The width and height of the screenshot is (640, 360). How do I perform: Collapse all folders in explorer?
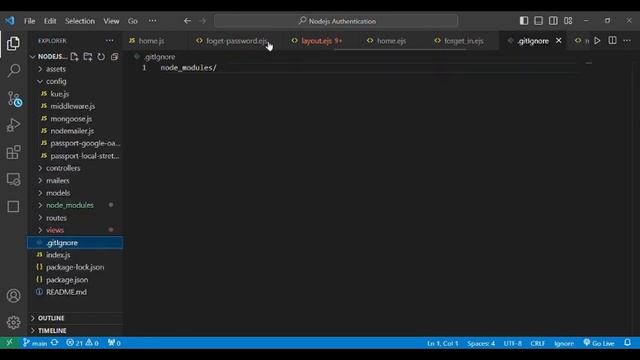point(115,57)
